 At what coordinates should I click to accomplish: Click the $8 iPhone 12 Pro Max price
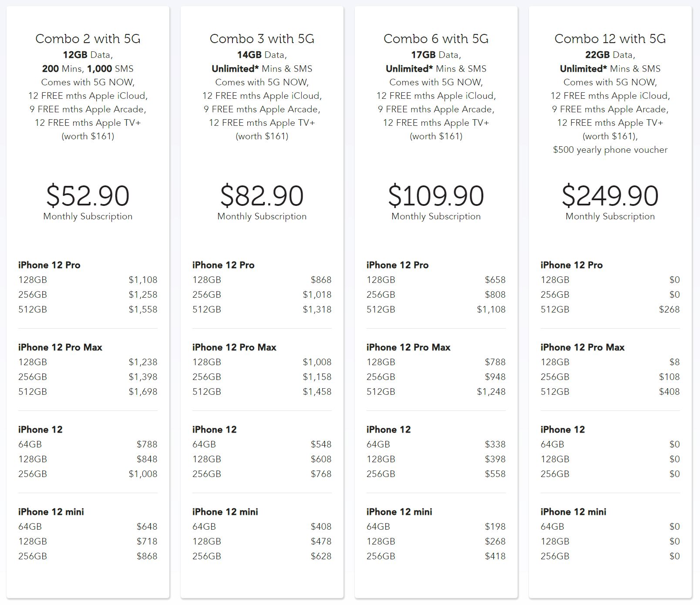tap(674, 362)
